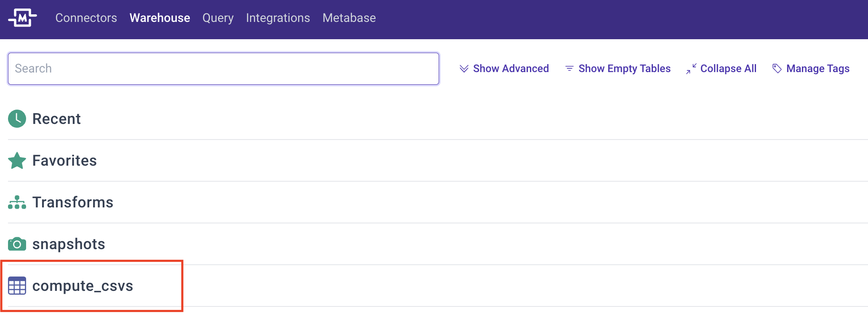Open the Connectors tab
Screen dimensions: 868x317
(x=86, y=18)
